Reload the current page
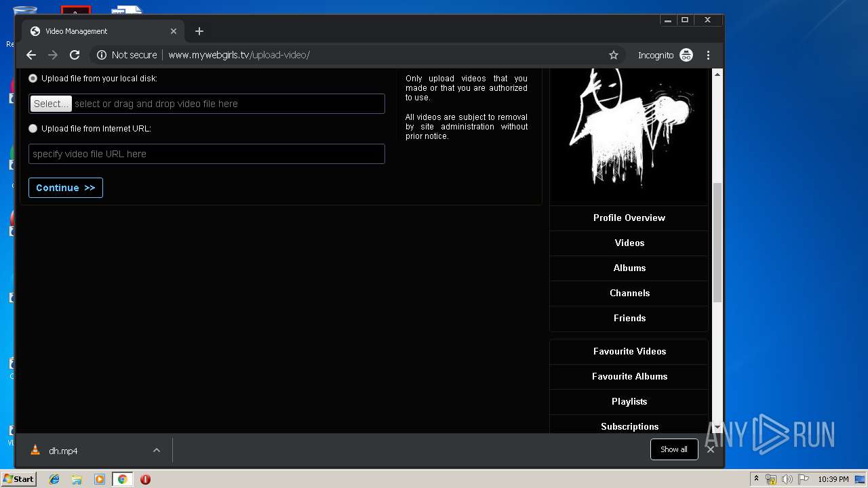This screenshot has height=488, width=868. pos(75,55)
